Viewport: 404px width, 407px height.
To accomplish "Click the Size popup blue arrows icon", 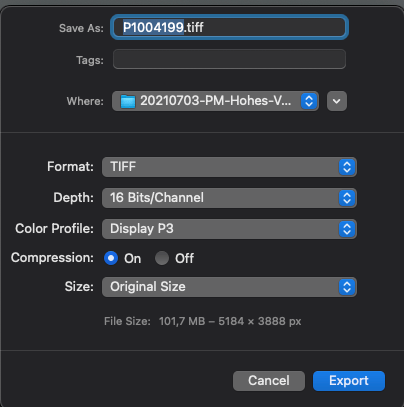I will point(347,287).
